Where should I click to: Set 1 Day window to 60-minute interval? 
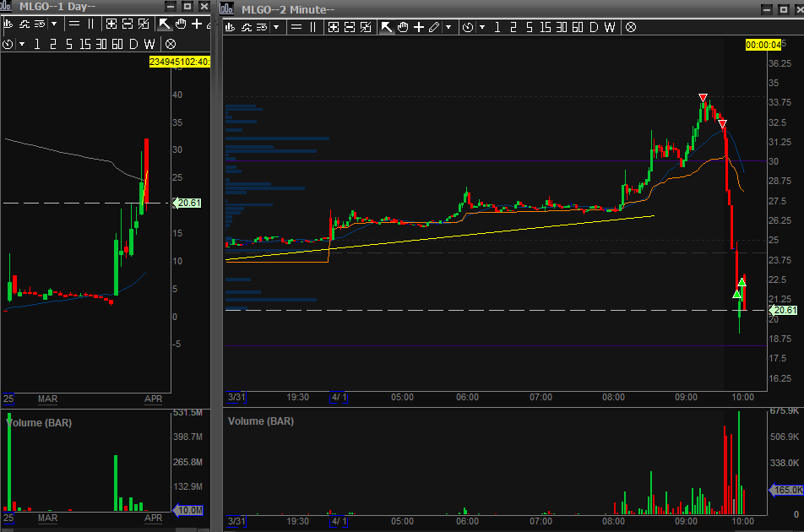[x=117, y=44]
